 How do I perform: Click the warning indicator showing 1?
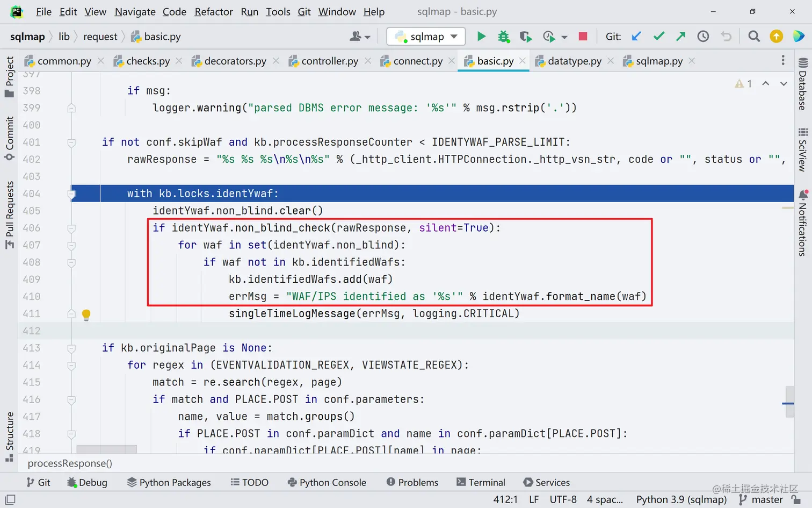click(744, 84)
